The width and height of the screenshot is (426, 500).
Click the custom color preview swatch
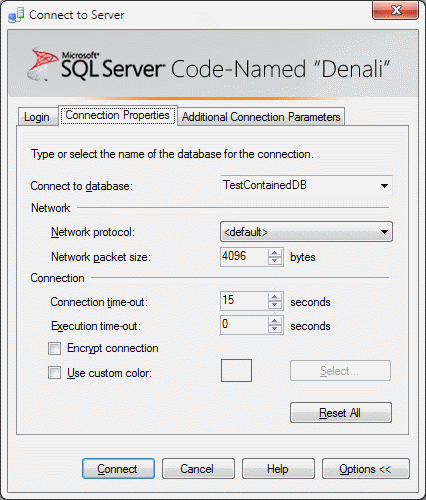236,370
